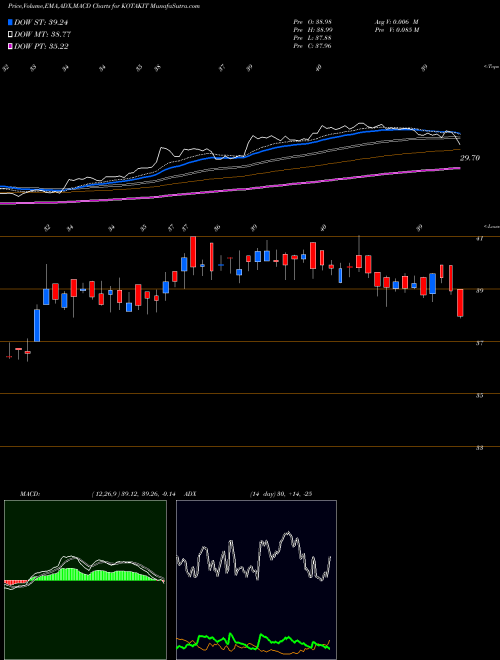This screenshot has height=660, width=500.
Task: Open the dark blue ADX chart panel
Action: pos(256,580)
